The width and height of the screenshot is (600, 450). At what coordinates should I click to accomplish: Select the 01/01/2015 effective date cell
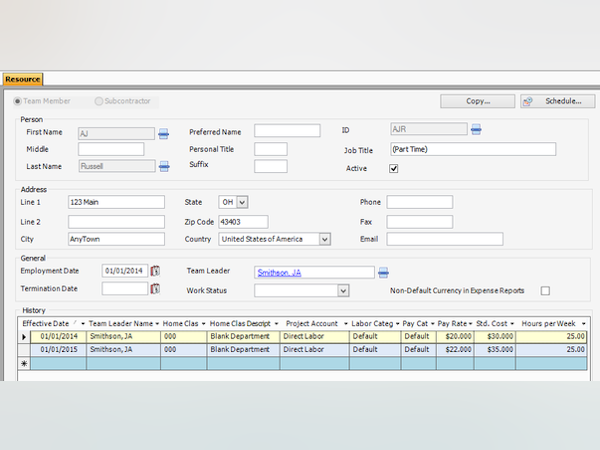pos(59,349)
